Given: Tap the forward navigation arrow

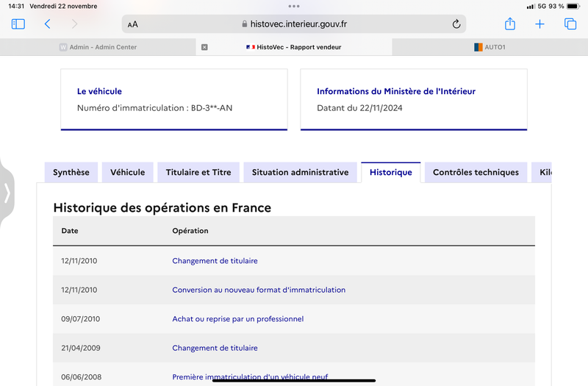Looking at the screenshot, I should [x=75, y=24].
